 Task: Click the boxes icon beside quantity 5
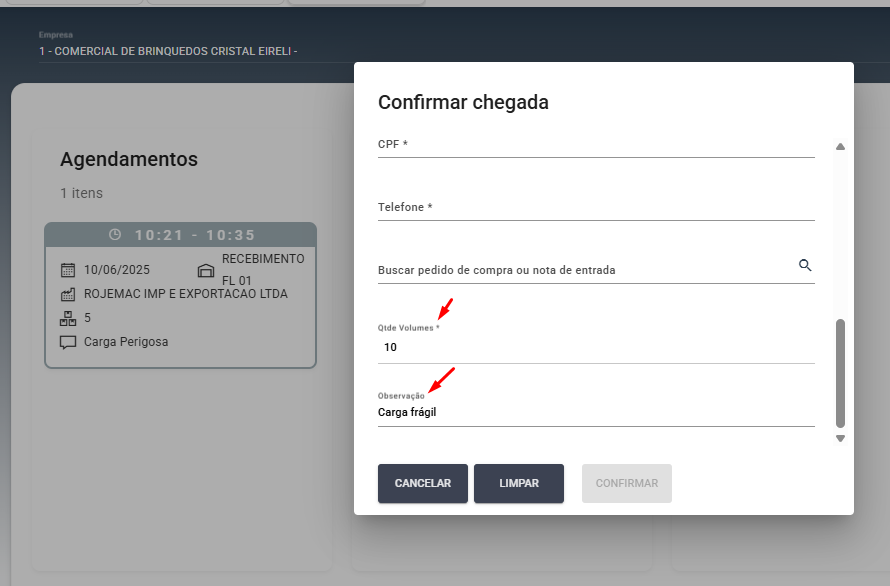coord(68,318)
